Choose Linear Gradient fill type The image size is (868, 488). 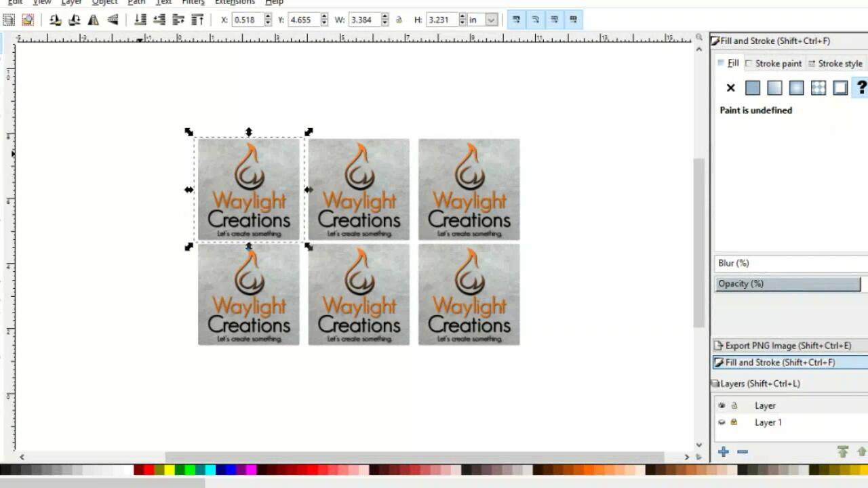[x=774, y=87]
